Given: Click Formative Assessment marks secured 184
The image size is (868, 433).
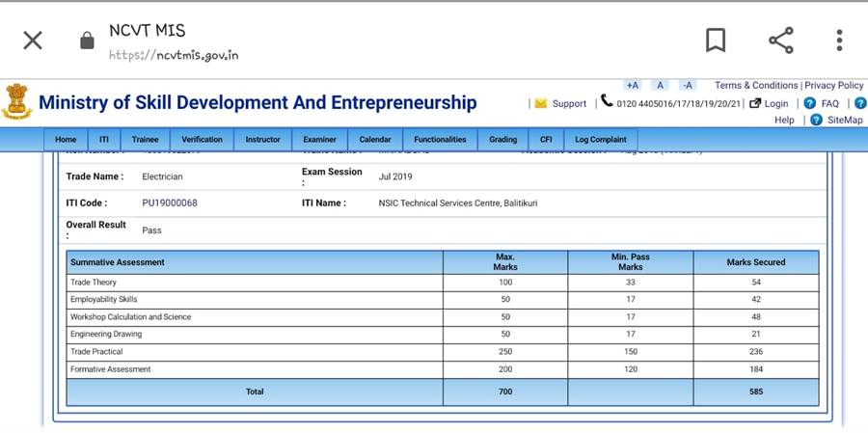Looking at the screenshot, I should coord(756,369).
